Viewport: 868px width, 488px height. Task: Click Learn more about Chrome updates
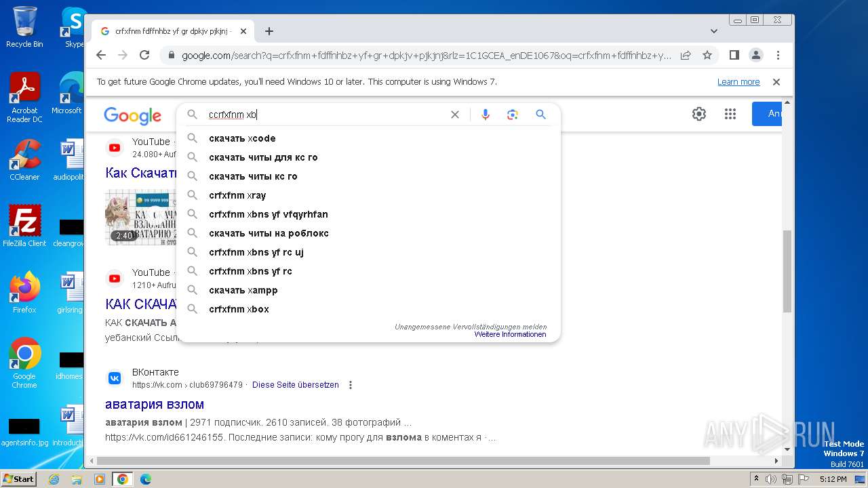click(738, 82)
